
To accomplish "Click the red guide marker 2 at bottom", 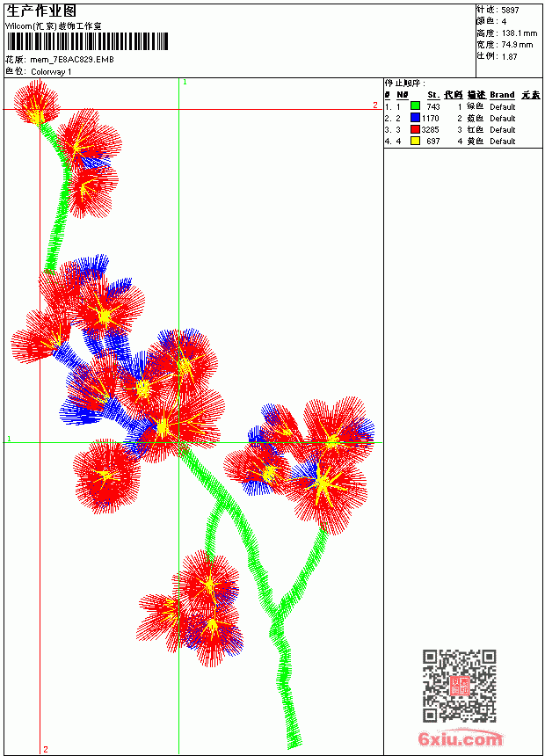I will (46, 749).
